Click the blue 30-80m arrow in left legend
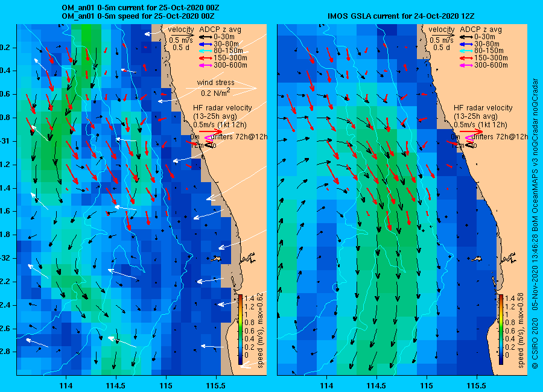Viewport: 543px width, 392px height. [206, 44]
